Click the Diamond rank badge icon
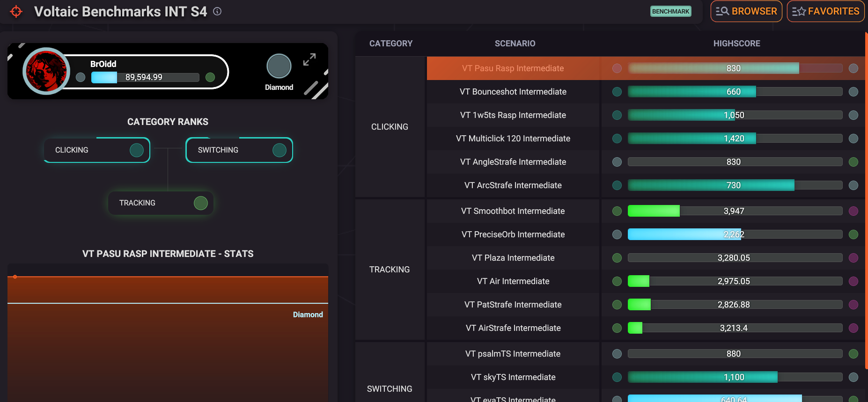The height and width of the screenshot is (402, 868). [279, 66]
